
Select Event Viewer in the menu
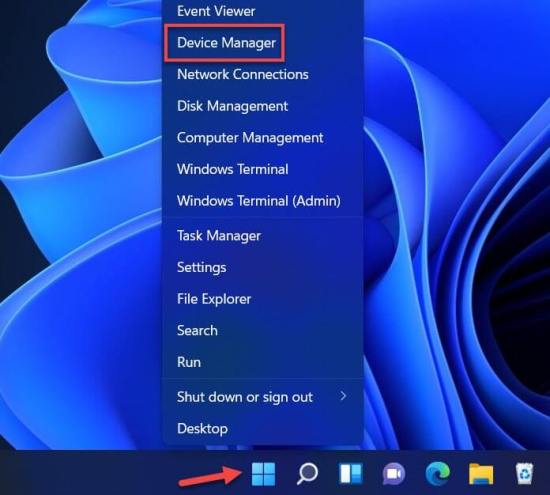[x=262, y=11]
